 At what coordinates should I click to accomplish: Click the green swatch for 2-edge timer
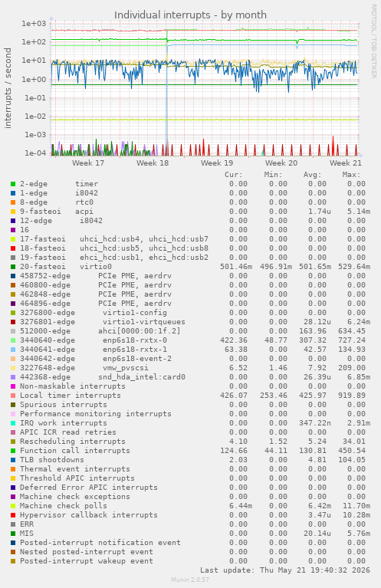coord(13,184)
